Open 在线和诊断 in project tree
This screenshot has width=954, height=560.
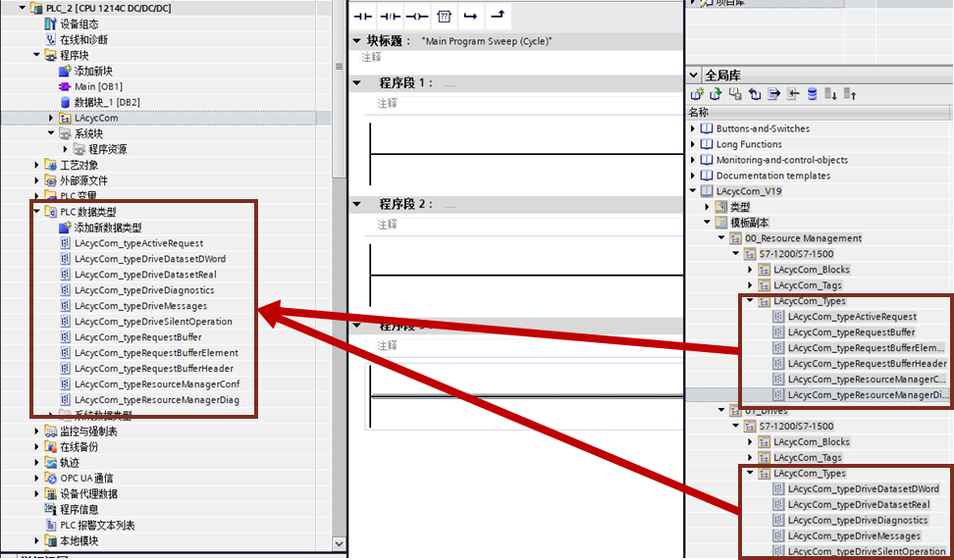point(83,39)
